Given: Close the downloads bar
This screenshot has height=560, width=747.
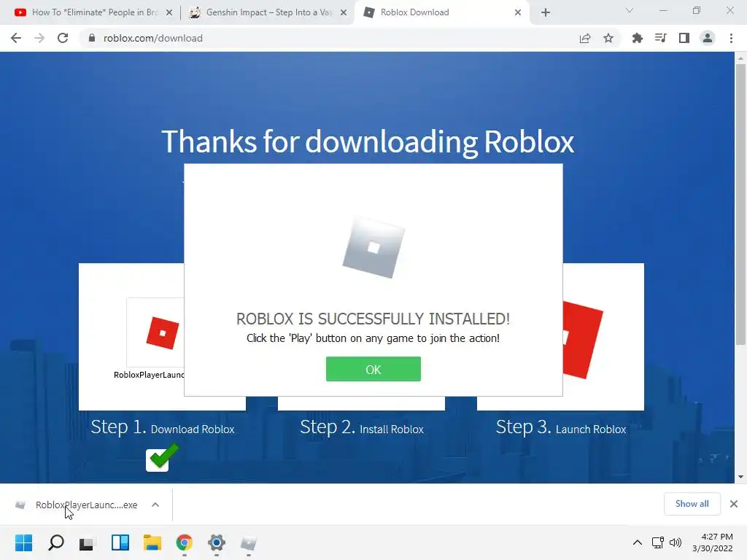Looking at the screenshot, I should (734, 504).
